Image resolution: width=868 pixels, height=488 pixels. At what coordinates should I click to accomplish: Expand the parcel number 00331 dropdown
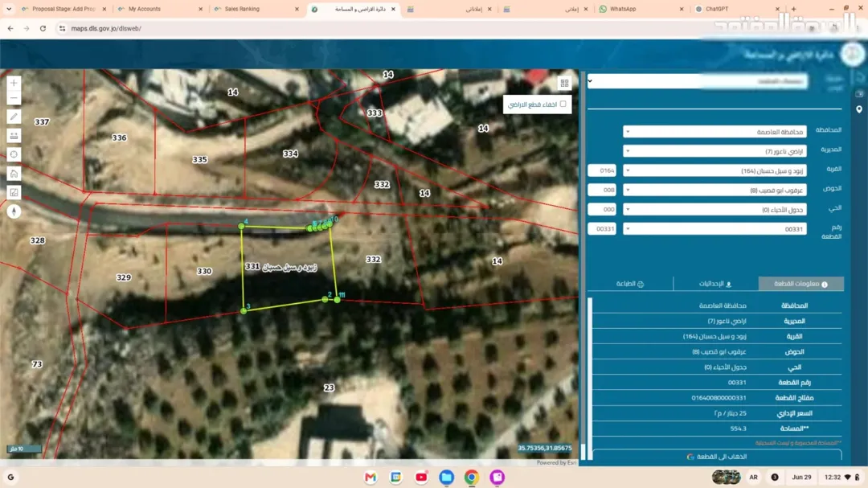[714, 229]
